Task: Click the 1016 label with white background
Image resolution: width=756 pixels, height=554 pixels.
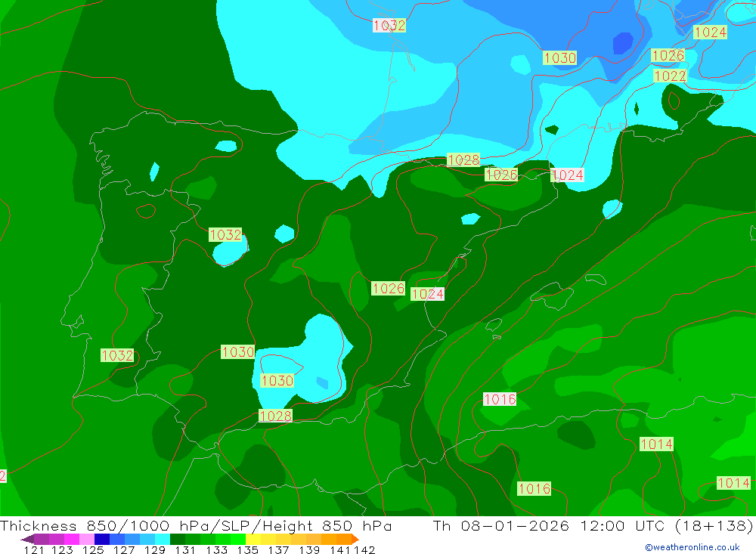Action: (x=500, y=399)
